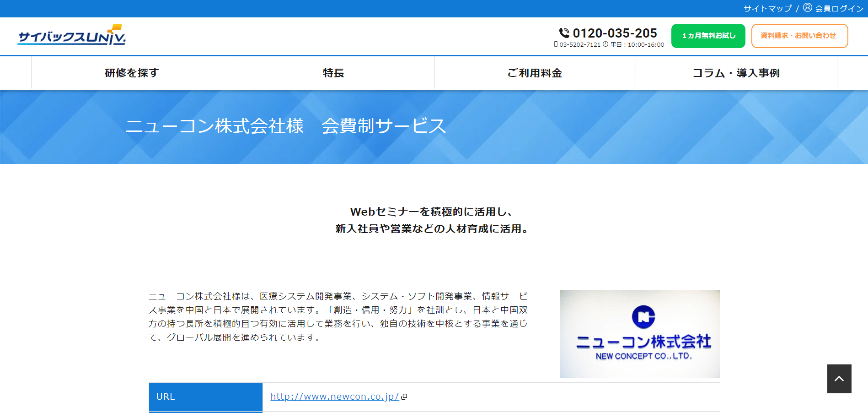
Task: Open the 特長 menu item
Action: click(x=333, y=73)
